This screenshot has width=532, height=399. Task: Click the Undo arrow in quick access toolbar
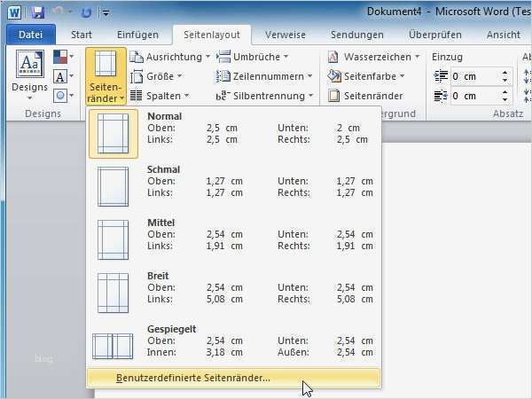pyautogui.click(x=58, y=12)
